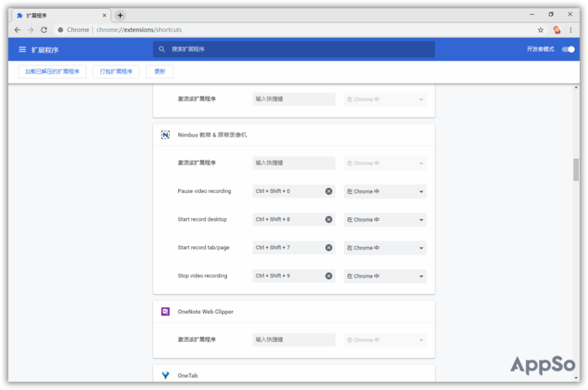Clear the Stop video recording shortcut

click(328, 276)
